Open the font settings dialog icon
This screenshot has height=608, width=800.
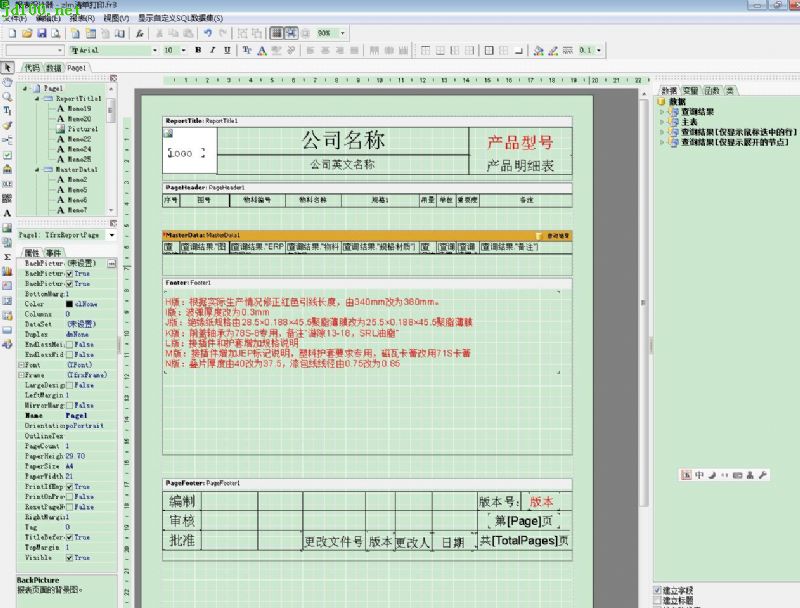coord(247,50)
